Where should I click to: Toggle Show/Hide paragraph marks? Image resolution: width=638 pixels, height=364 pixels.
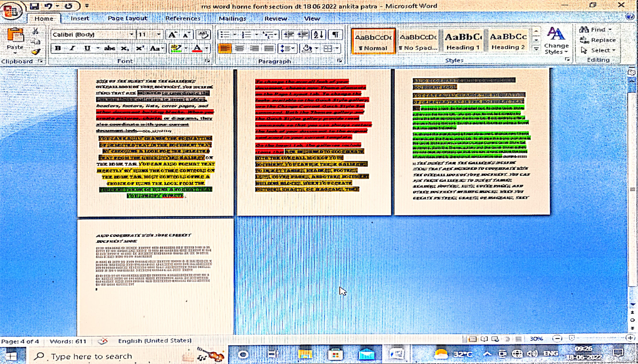click(x=335, y=35)
